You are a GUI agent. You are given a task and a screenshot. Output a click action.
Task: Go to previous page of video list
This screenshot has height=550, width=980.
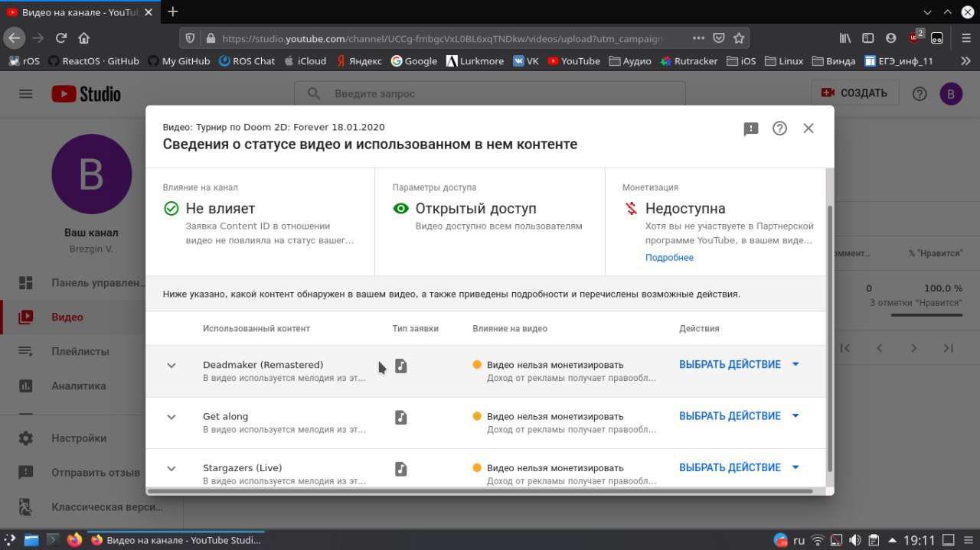[880, 348]
